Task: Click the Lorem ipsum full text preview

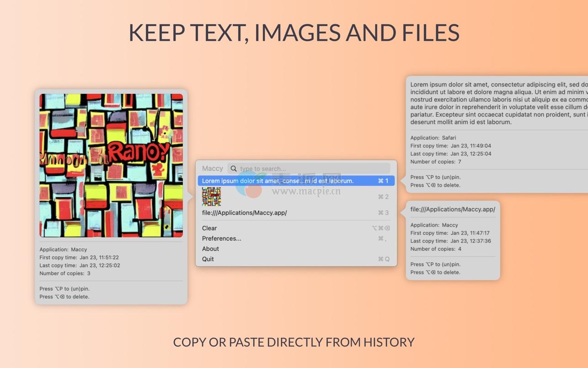Action: click(498, 103)
